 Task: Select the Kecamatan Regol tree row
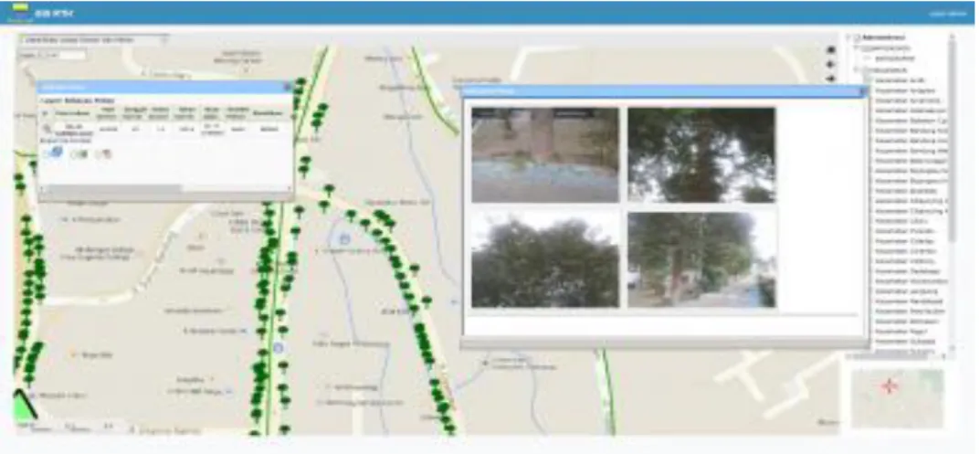[901, 331]
